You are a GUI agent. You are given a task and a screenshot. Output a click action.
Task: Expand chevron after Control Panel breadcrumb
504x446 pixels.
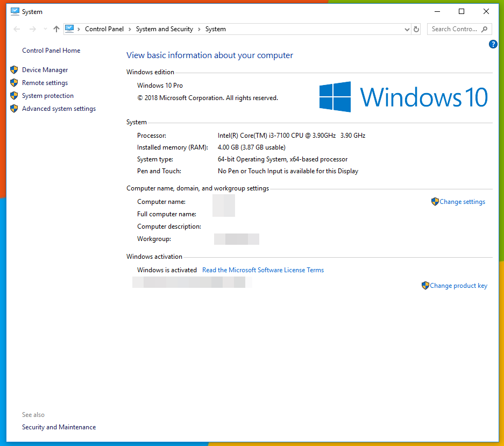(x=130, y=29)
